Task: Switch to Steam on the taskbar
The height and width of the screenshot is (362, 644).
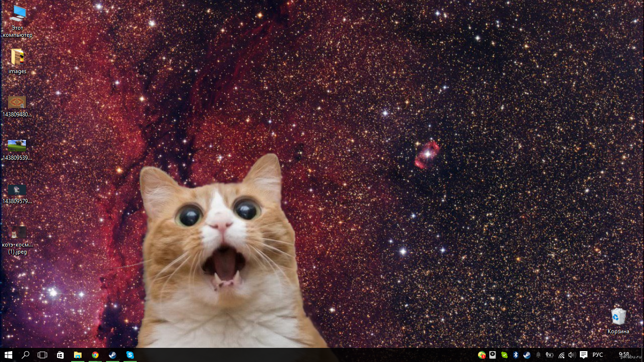Action: (x=112, y=355)
